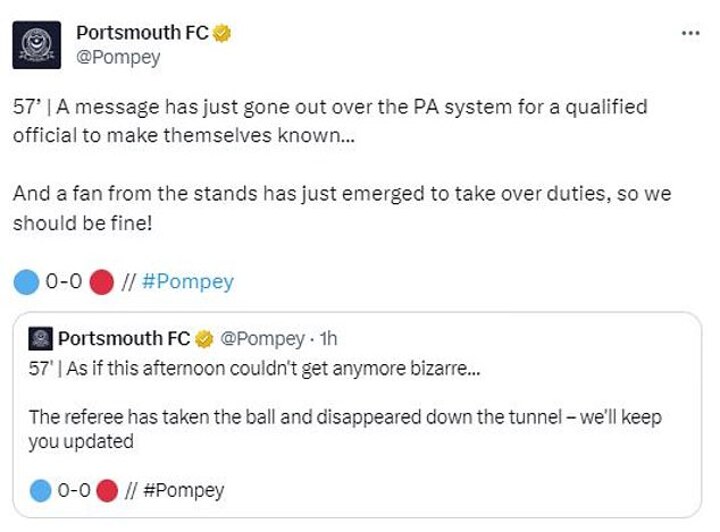The image size is (720, 532).
Task: Click the #Pompey hashtag in main tweet
Action: point(187,282)
